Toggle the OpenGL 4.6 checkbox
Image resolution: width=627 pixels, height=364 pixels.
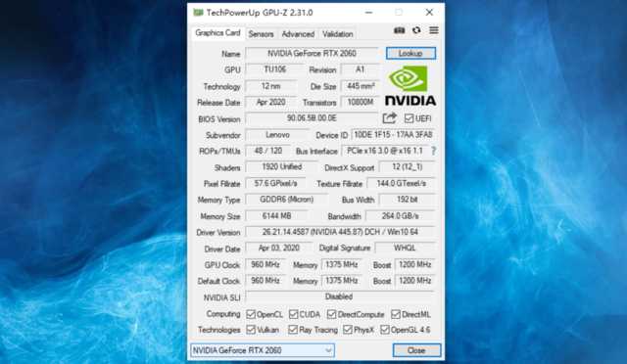(385, 330)
